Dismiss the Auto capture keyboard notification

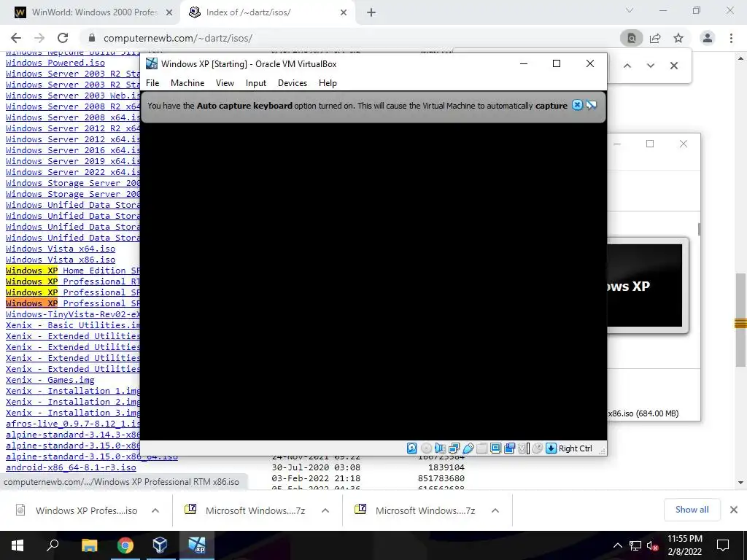coord(577,105)
